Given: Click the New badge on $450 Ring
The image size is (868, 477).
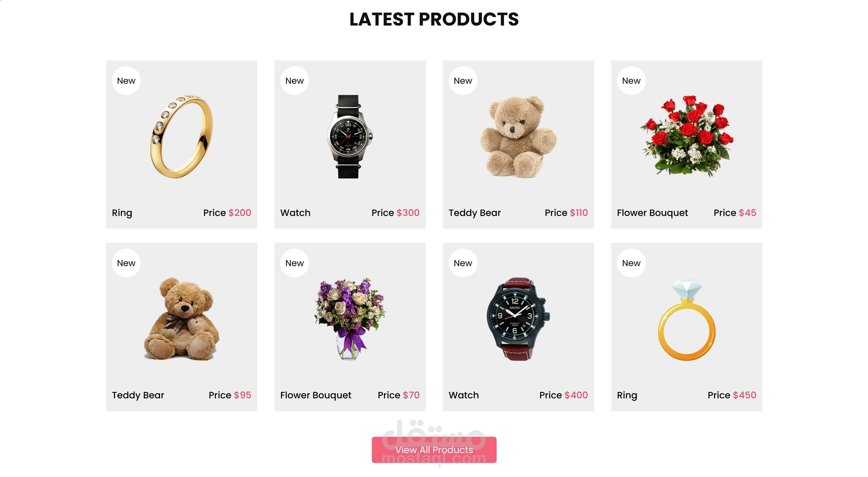Looking at the screenshot, I should [x=631, y=263].
